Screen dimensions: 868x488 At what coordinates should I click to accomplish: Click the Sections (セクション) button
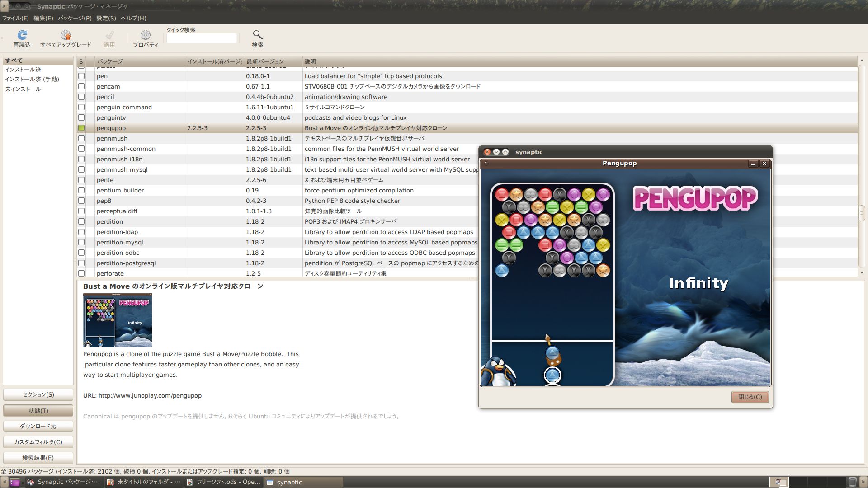(38, 394)
